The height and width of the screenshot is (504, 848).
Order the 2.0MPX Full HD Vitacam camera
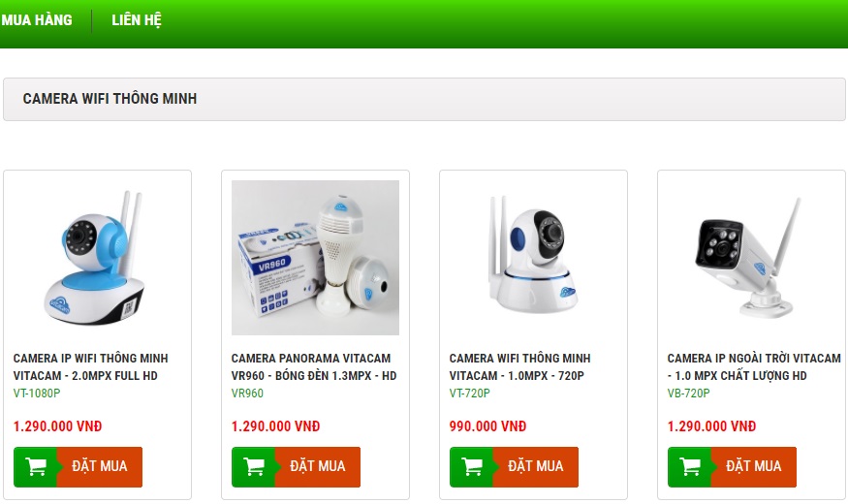[78, 467]
